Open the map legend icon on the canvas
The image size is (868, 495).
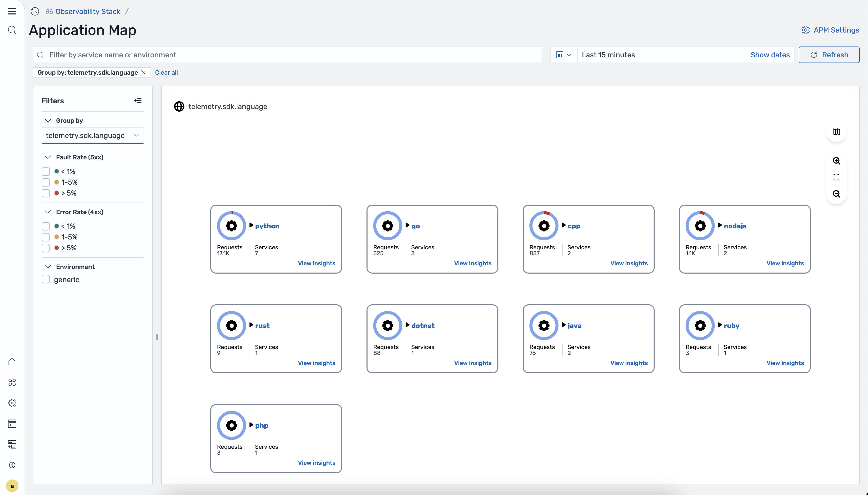click(x=837, y=132)
